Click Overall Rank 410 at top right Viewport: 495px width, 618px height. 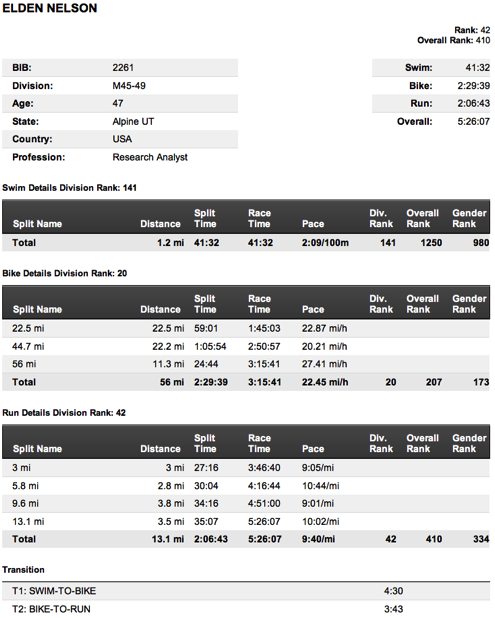454,40
